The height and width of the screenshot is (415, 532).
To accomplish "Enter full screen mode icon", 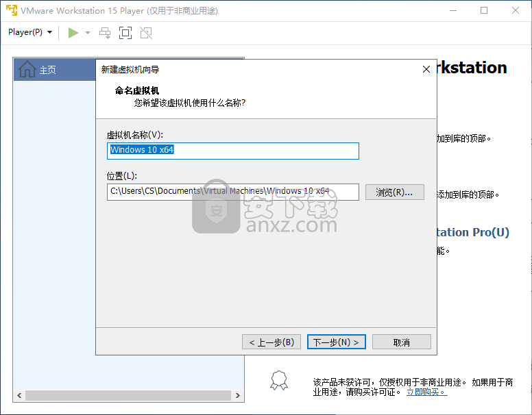I will point(125,33).
